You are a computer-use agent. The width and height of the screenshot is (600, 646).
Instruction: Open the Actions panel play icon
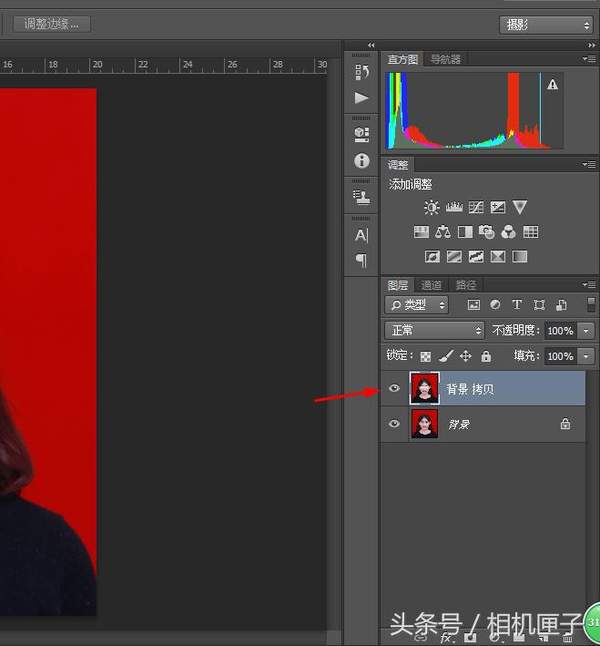361,98
